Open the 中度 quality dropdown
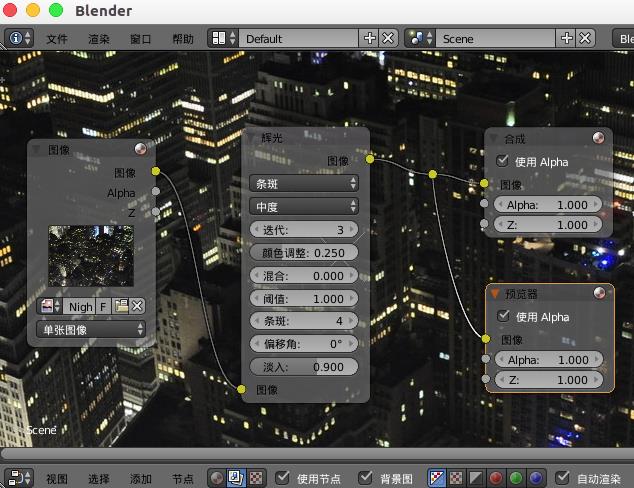Viewport: 634px width, 488px height. coord(304,206)
